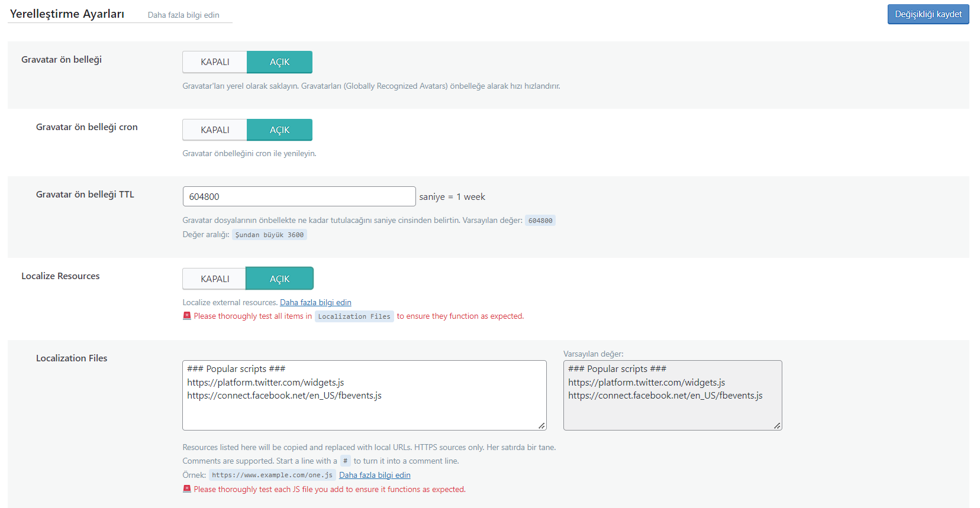
Task: Grab the Localization Files textarea resize handle
Action: (x=541, y=426)
